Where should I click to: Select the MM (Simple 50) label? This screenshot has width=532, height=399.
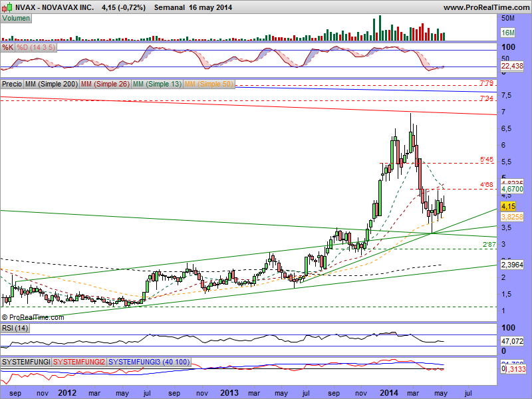(x=209, y=84)
